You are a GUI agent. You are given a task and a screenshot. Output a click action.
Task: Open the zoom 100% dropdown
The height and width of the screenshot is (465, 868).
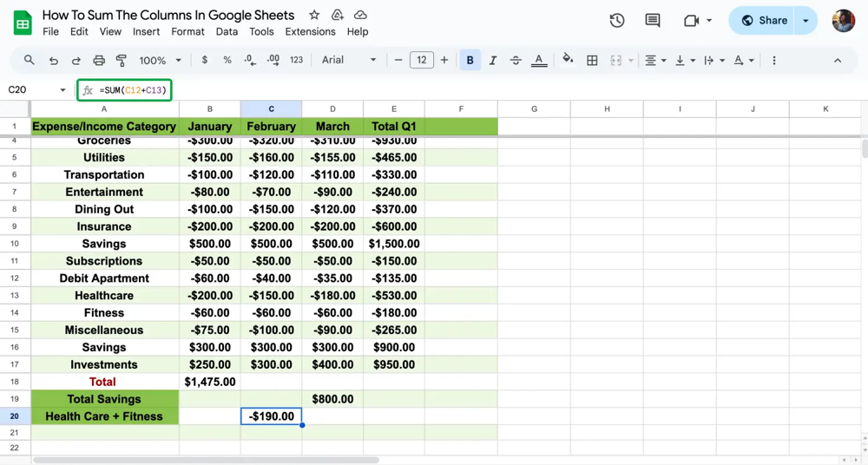(161, 61)
